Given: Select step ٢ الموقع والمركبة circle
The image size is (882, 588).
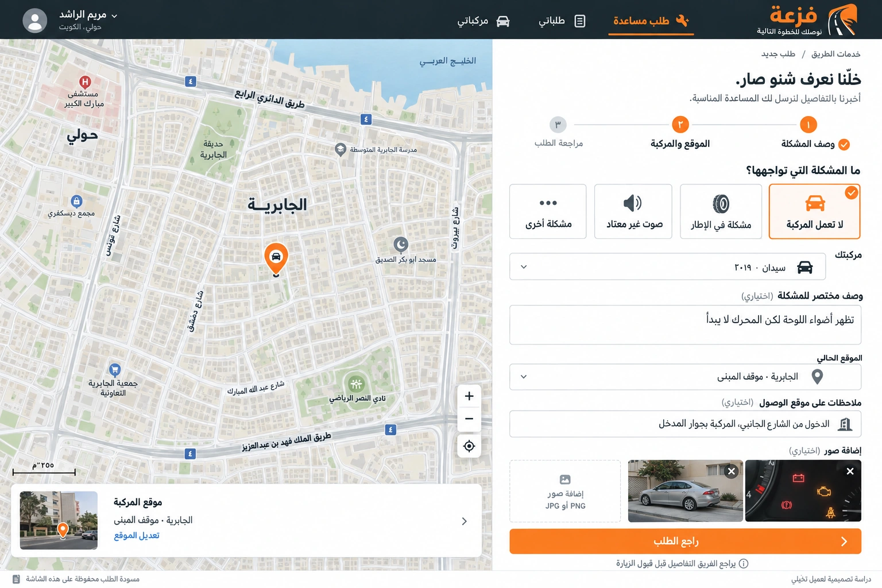Looking at the screenshot, I should point(680,125).
